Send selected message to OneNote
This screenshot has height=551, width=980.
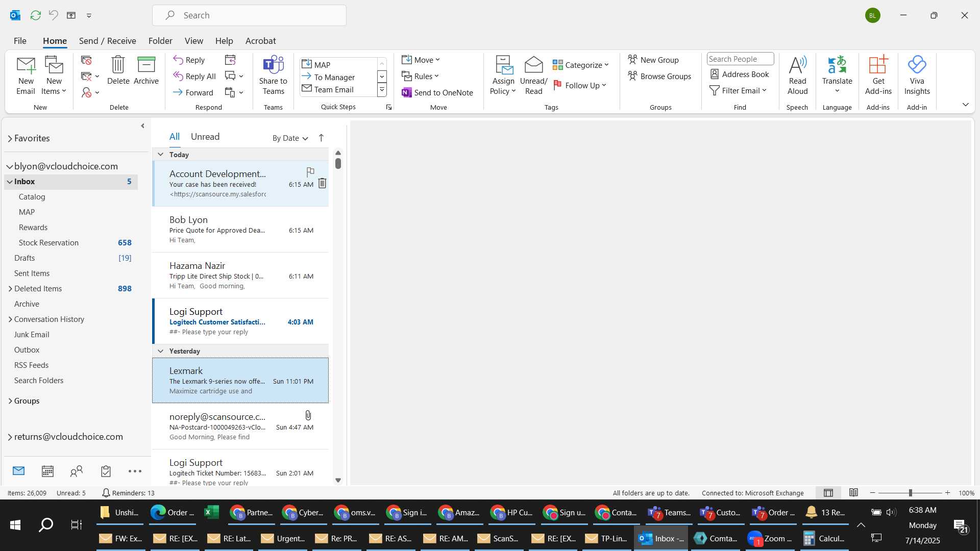point(437,92)
